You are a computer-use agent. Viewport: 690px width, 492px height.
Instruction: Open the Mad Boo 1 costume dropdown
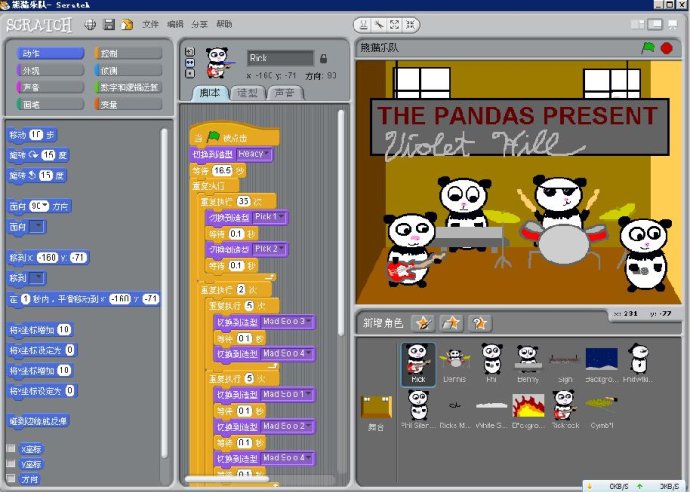[x=287, y=394]
